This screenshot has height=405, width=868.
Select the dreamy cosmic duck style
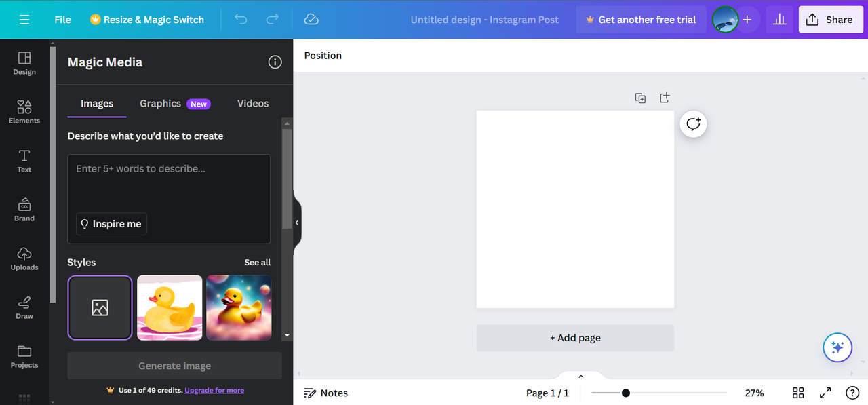(x=239, y=308)
